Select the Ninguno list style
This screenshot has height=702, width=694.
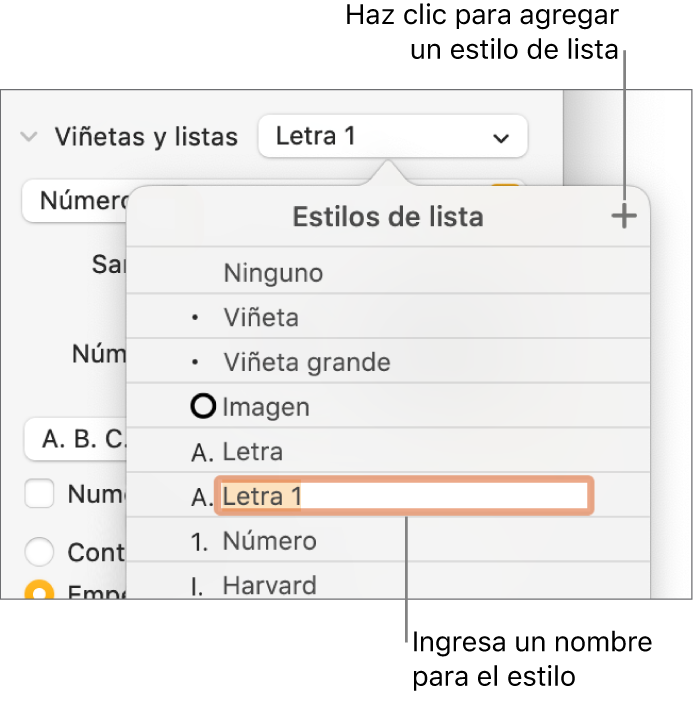388,272
